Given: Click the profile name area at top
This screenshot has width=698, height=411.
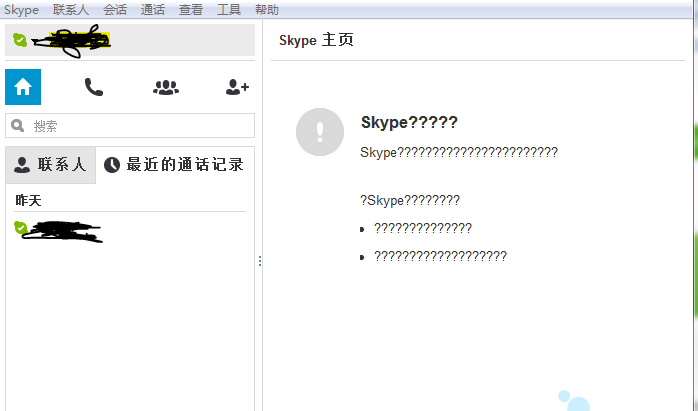Looking at the screenshot, I should tap(130, 40).
